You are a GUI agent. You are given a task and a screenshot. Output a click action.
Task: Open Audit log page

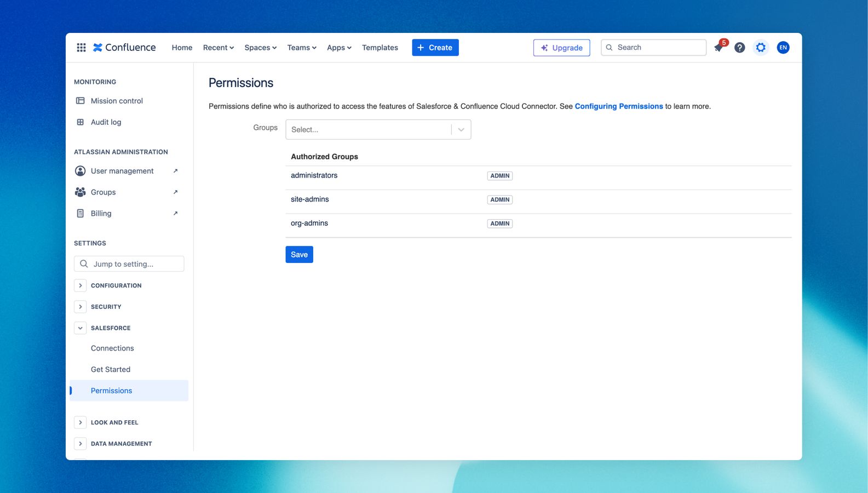point(106,122)
